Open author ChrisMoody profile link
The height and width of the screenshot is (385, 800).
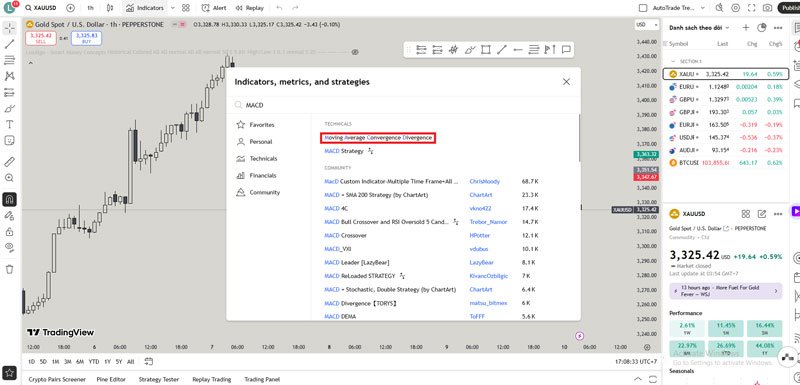[485, 182]
